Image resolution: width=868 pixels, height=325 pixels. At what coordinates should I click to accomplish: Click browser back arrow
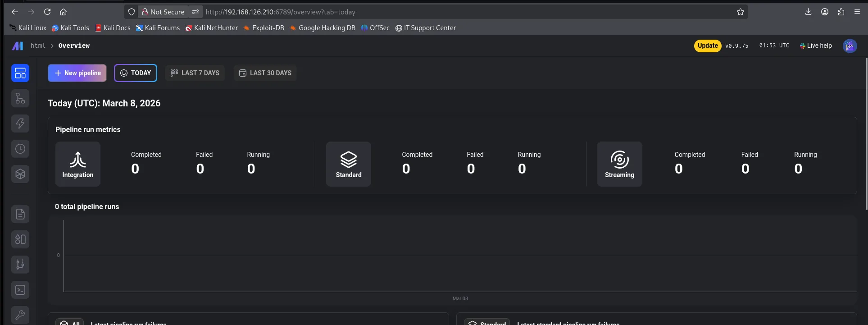click(15, 12)
